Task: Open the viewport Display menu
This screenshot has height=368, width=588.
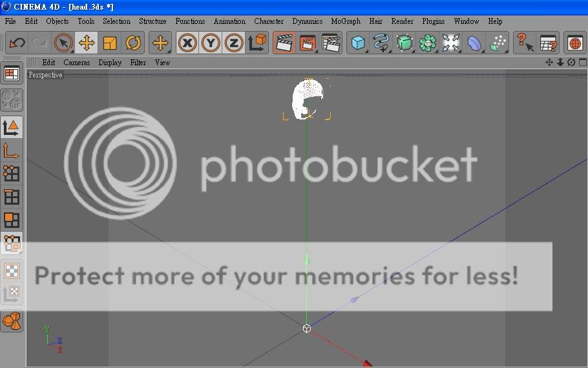Action: 110,63
